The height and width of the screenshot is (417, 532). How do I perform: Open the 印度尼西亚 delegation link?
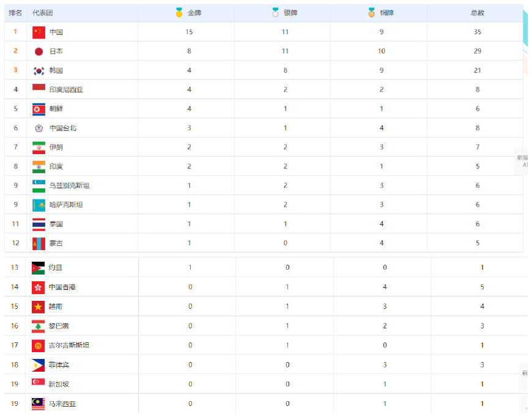pyautogui.click(x=66, y=90)
